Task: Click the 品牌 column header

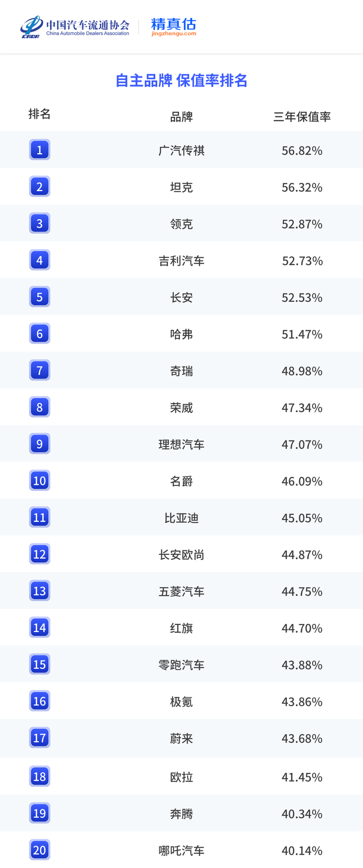Action: point(181,117)
